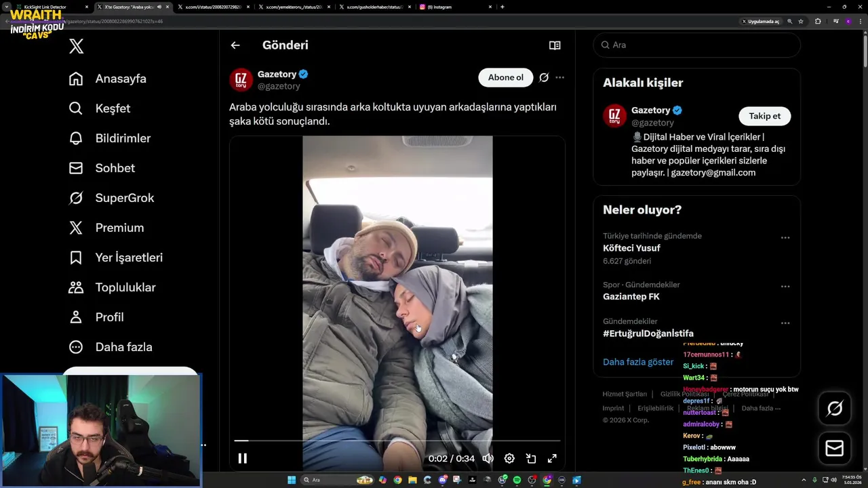Open Premium in the sidebar
The height and width of the screenshot is (488, 868).
point(106,228)
